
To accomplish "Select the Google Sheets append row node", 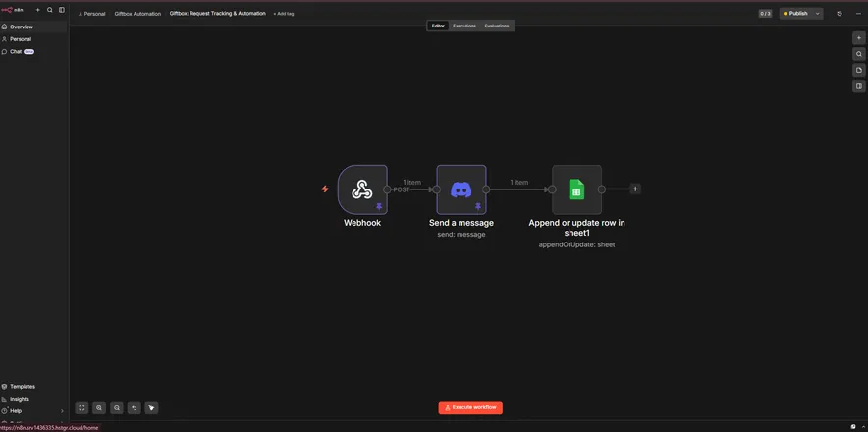I will (576, 189).
